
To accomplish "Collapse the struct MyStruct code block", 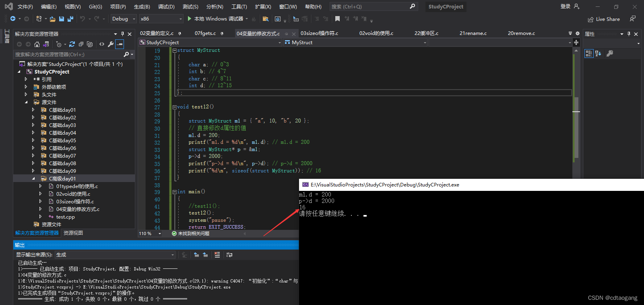I will [174, 51].
